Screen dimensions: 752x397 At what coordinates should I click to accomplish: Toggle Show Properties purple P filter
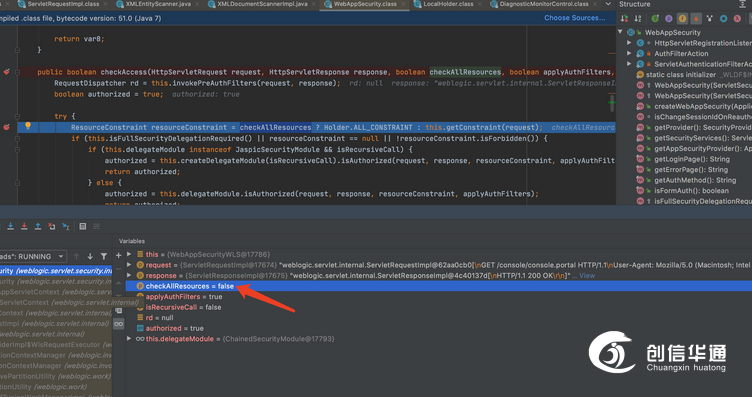point(669,19)
